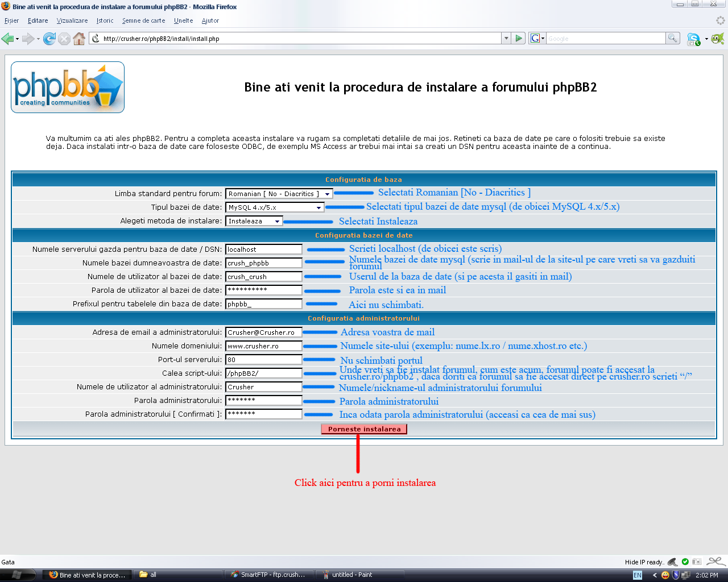This screenshot has height=582, width=728.
Task: Open the database type dropdown (MySQL 4.x/5.x)
Action: (x=275, y=207)
